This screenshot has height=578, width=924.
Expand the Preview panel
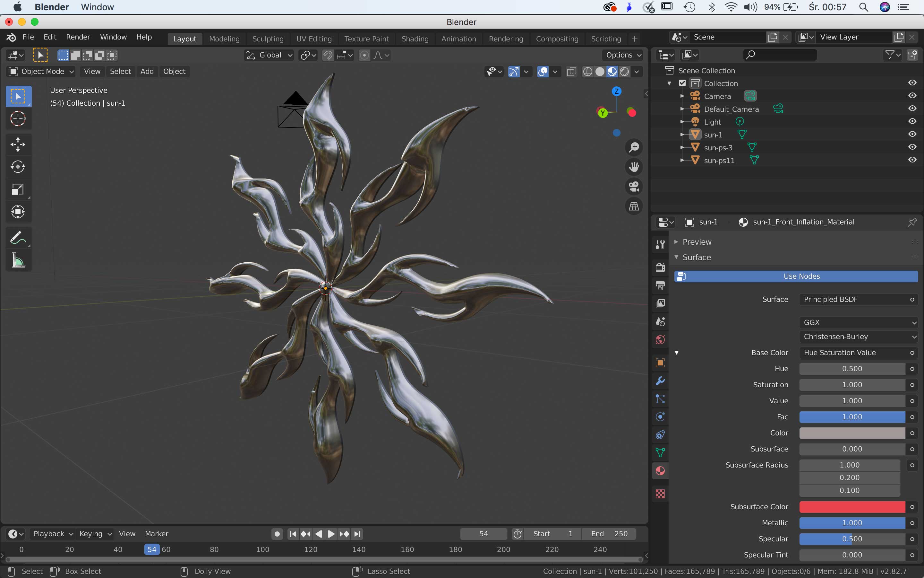(676, 241)
